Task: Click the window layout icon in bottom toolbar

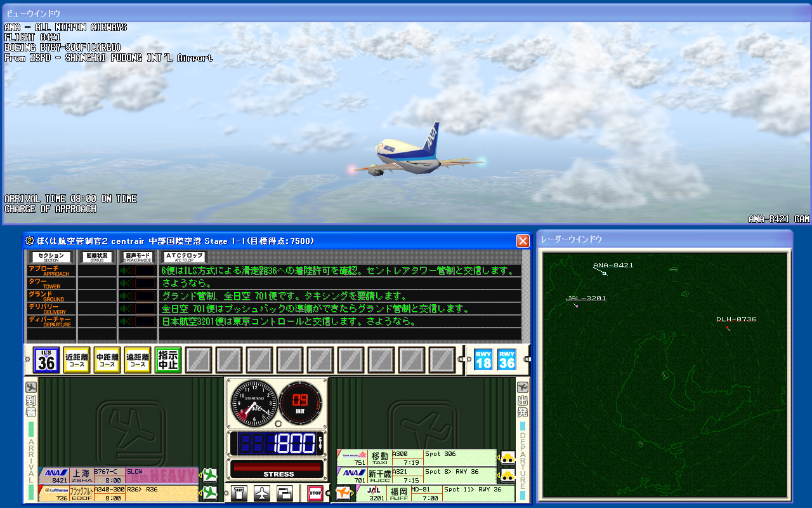Action: (285, 493)
